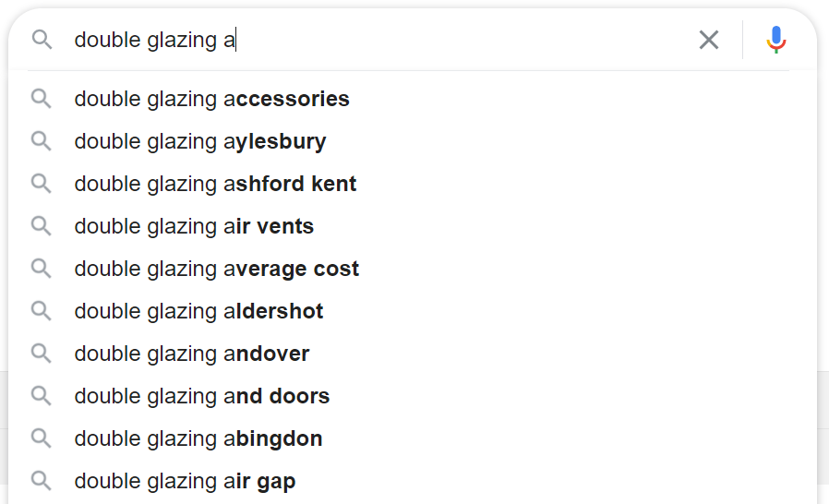This screenshot has width=829, height=504.
Task: Select suggestion 'double glazing aylesbury'
Action: tap(413, 141)
